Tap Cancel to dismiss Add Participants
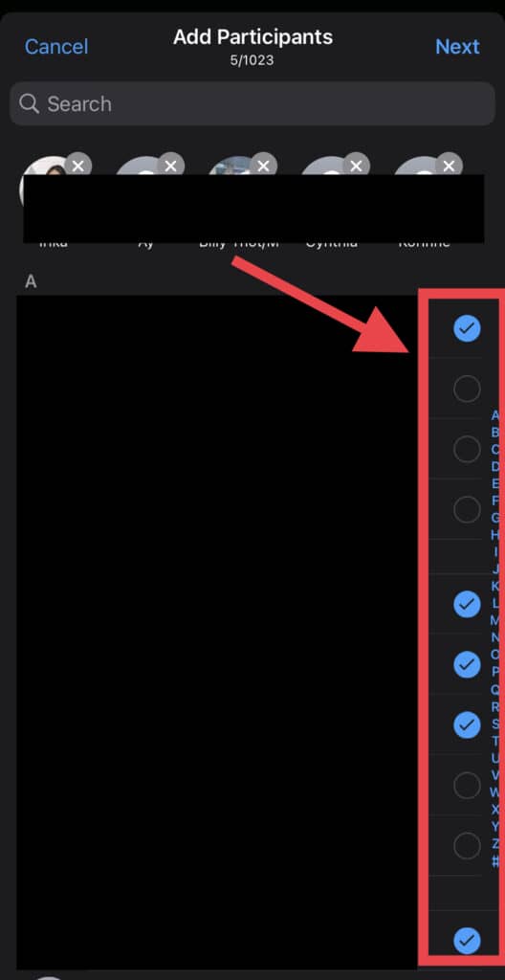The width and height of the screenshot is (505, 980). [x=56, y=47]
